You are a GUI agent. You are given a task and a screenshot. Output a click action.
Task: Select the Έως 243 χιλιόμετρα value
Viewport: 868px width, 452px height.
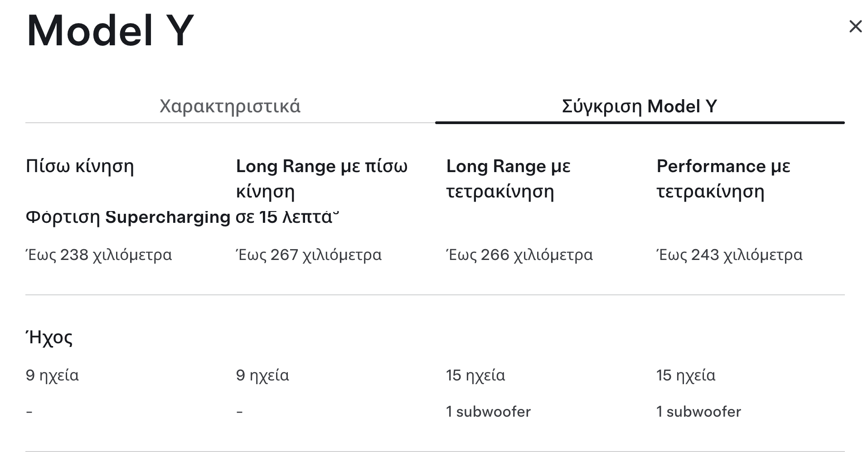pyautogui.click(x=729, y=255)
